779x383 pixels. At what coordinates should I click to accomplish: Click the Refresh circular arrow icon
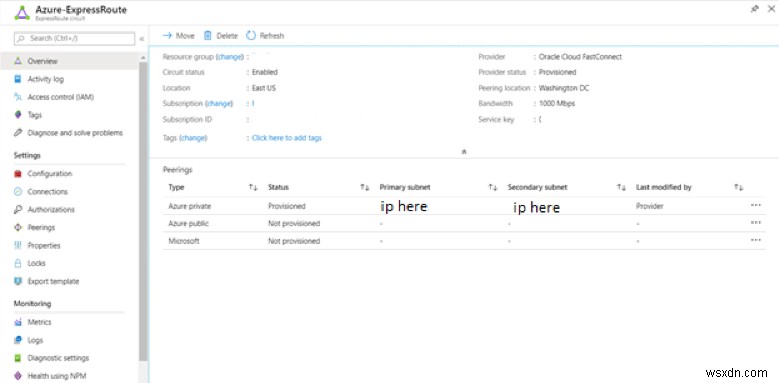coord(251,36)
